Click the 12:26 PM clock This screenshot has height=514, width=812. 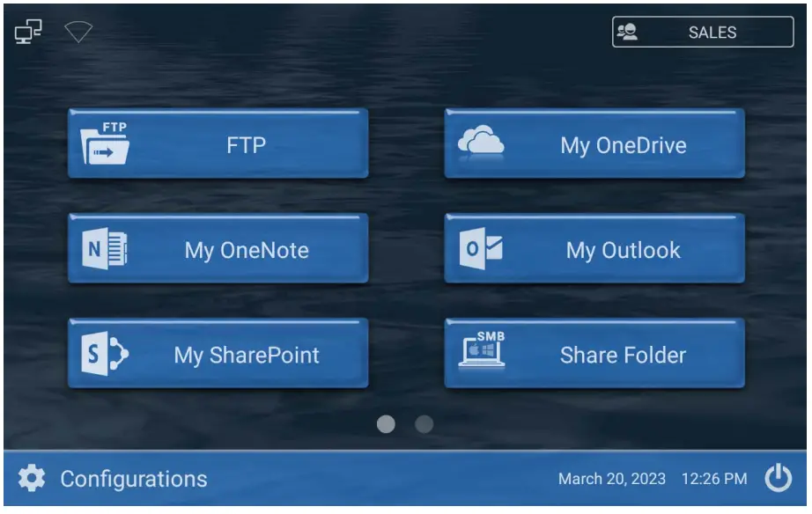[x=714, y=479]
